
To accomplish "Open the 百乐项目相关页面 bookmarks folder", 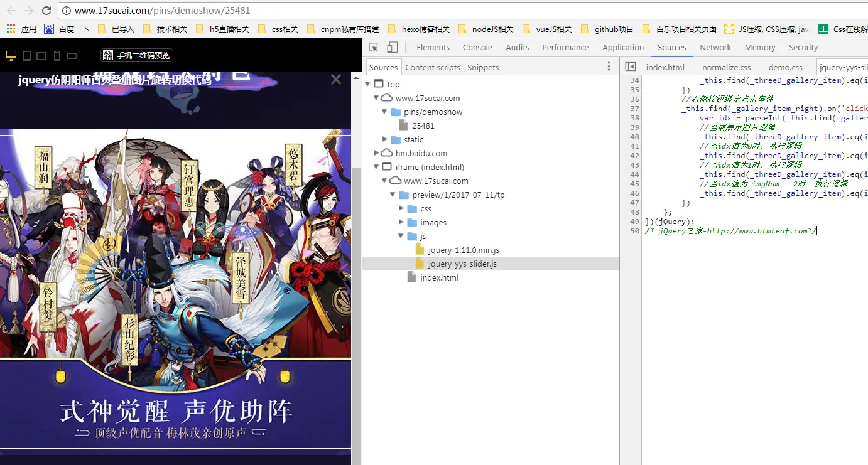I will [680, 29].
